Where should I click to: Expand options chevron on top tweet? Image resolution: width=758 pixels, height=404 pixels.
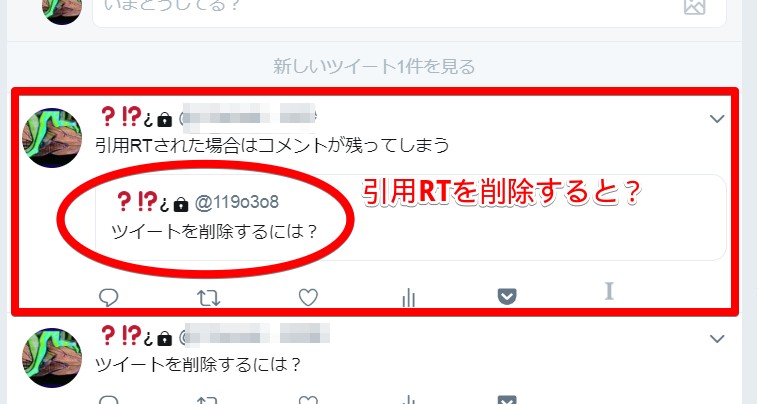[x=717, y=118]
